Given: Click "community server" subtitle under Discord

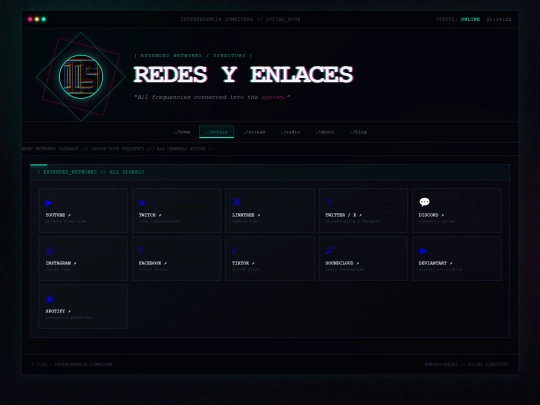Looking at the screenshot, I should point(437,221).
